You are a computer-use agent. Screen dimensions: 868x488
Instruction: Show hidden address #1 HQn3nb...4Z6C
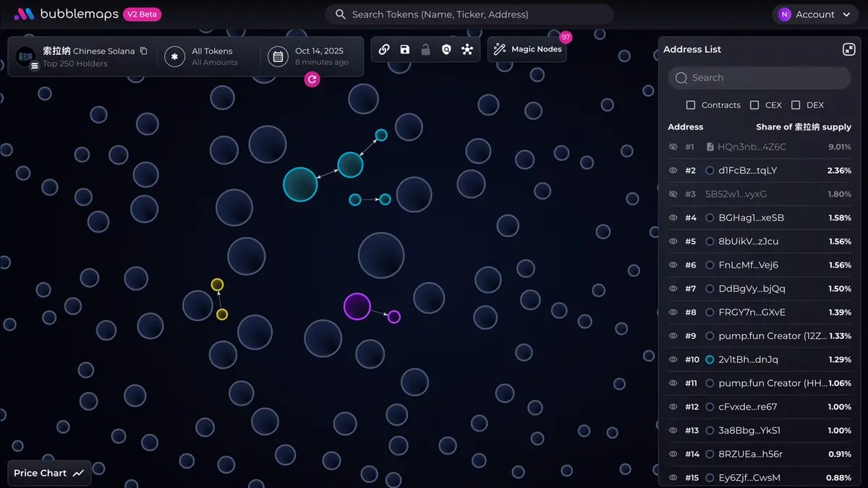point(673,147)
